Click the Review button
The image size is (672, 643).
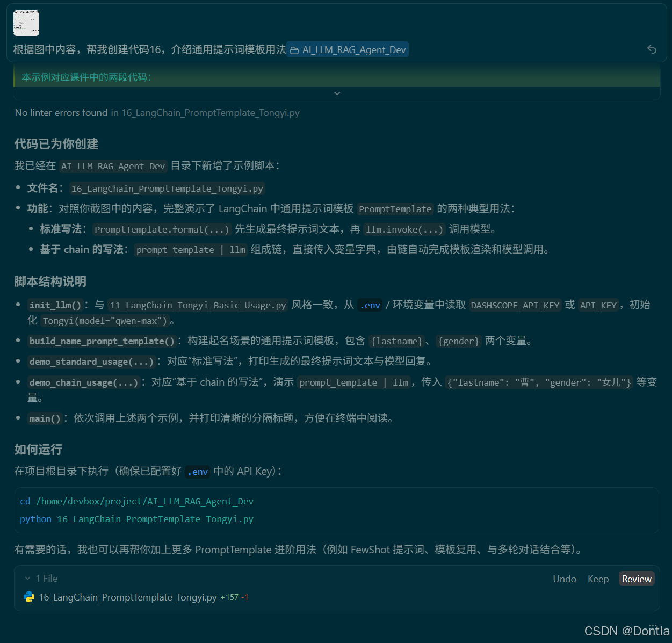tap(637, 579)
